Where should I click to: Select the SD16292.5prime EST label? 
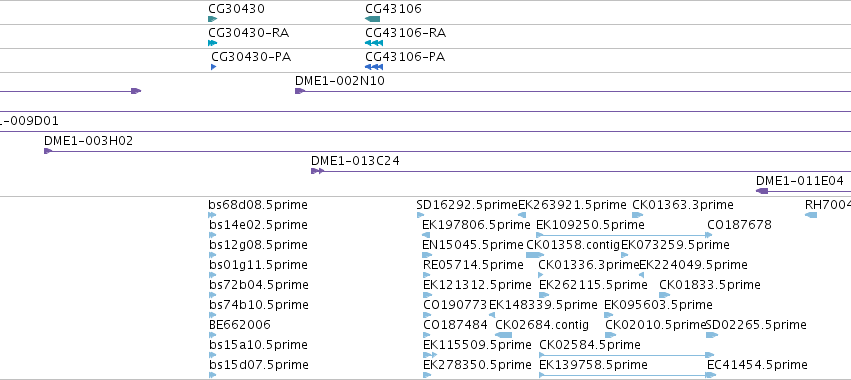point(467,205)
